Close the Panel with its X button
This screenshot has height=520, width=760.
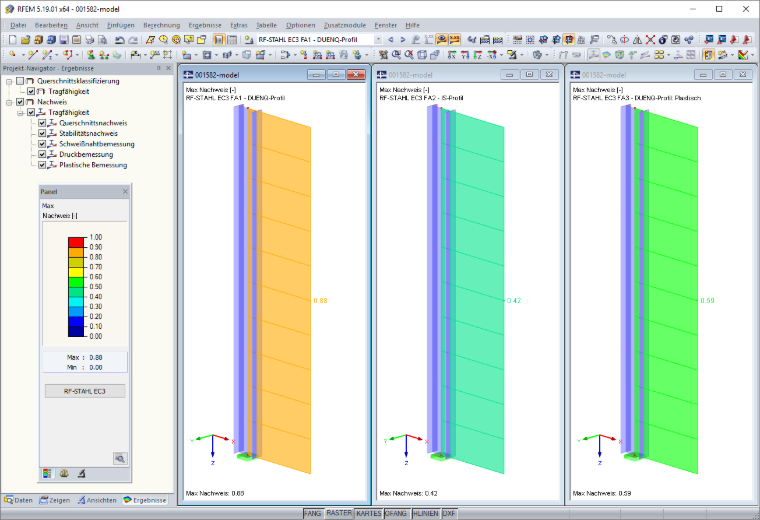125,191
